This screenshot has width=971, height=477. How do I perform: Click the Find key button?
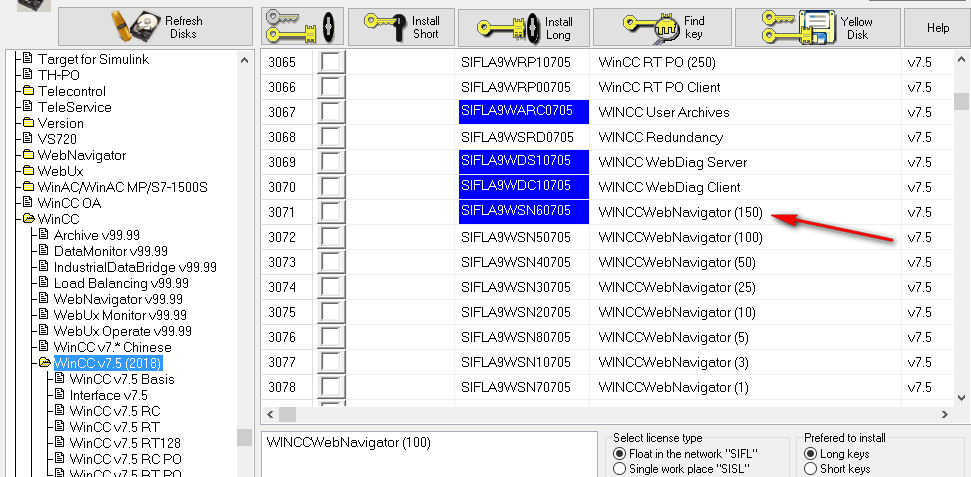pyautogui.click(x=662, y=28)
